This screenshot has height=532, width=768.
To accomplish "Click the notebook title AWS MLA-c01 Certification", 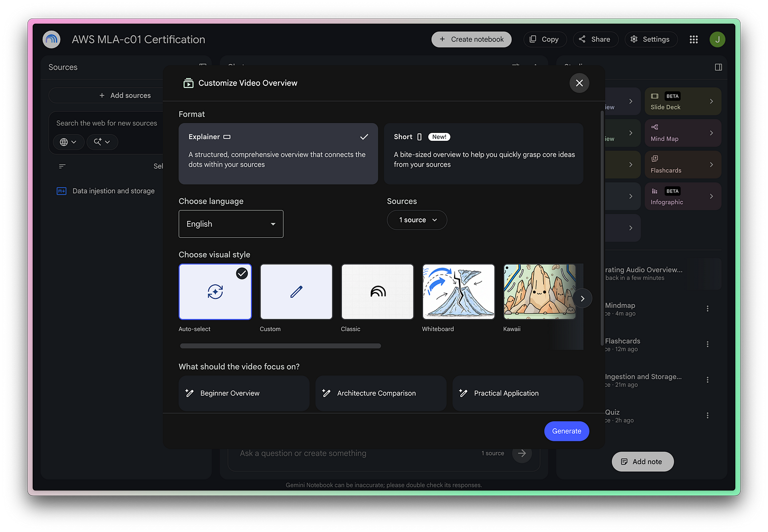I will [138, 40].
